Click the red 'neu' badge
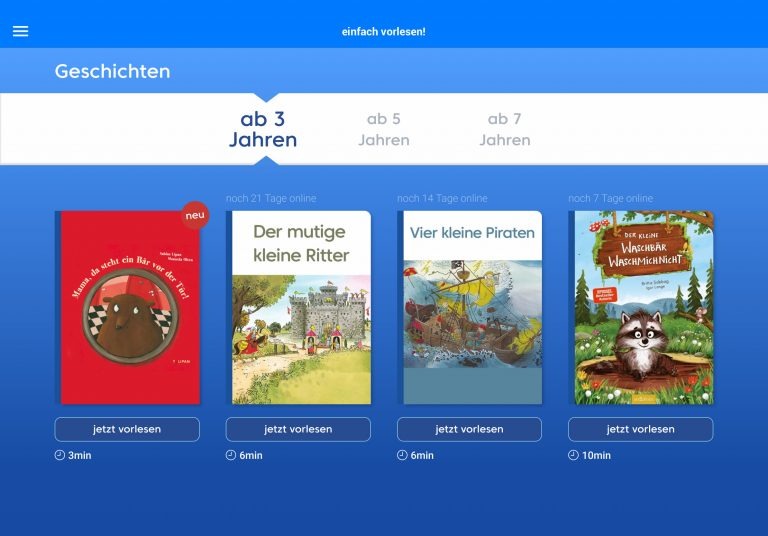This screenshot has height=536, width=768. point(195,215)
